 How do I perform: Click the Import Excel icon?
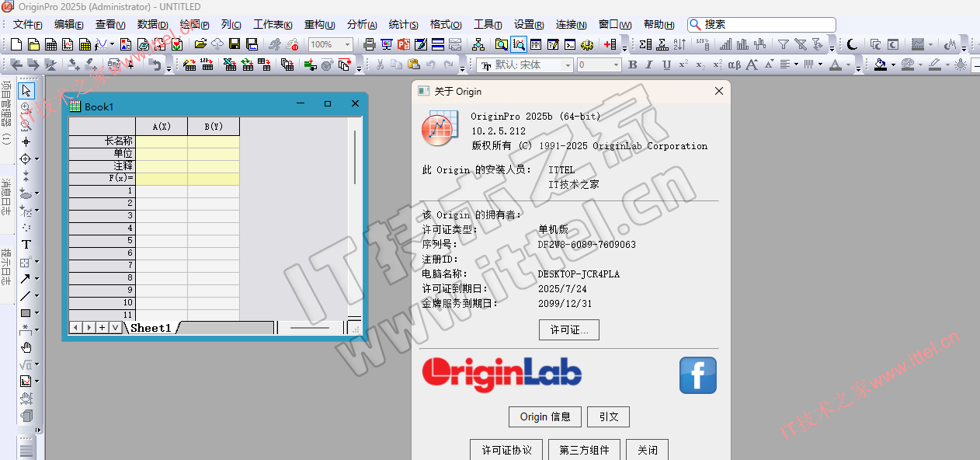coord(230,64)
